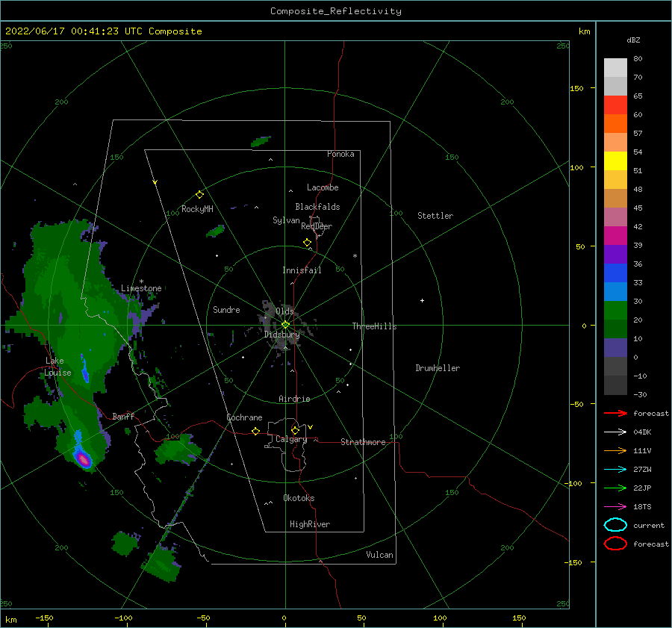Click the ThreeHills label
This screenshot has height=628, width=672.
tap(375, 326)
